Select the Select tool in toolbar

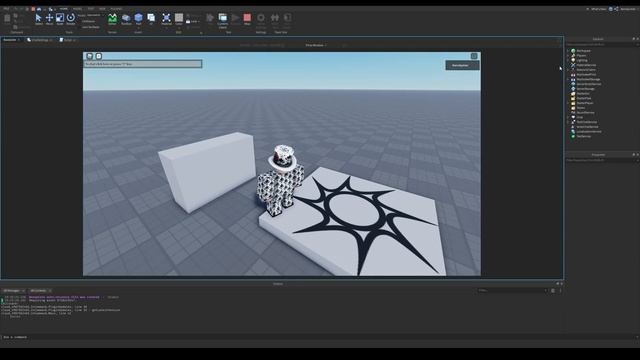[x=38, y=19]
